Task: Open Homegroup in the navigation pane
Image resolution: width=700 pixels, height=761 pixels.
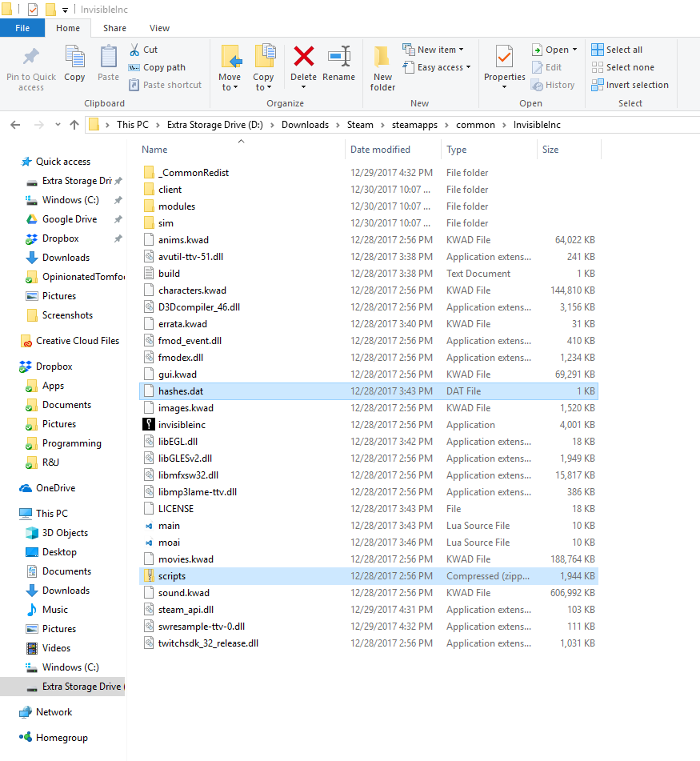Action: (62, 738)
